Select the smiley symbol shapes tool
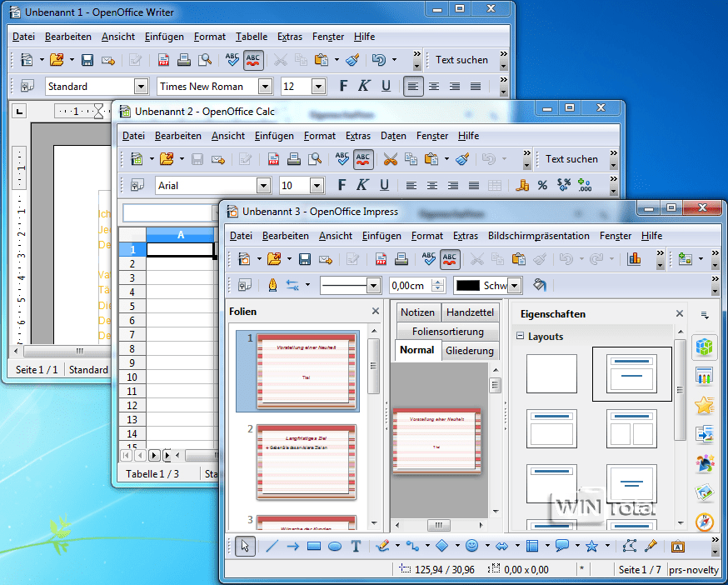Screen dimensions: 728x585 (x=471, y=546)
